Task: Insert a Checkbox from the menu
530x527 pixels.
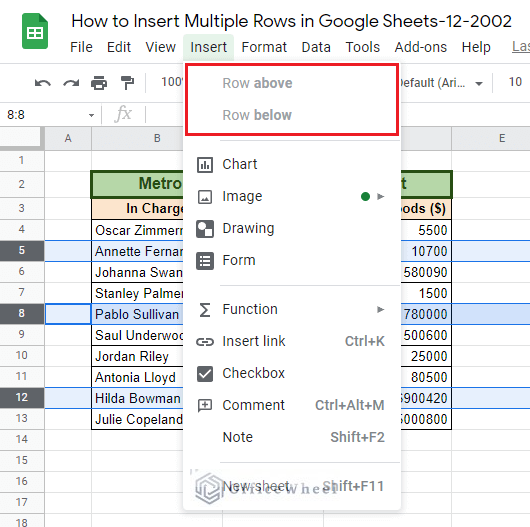Action: 291,374
